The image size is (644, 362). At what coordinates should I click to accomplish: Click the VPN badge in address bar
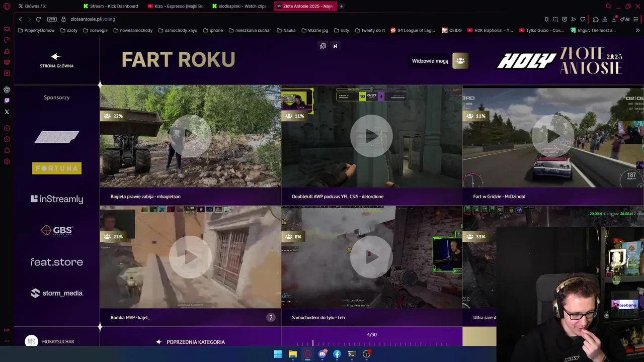click(x=52, y=19)
